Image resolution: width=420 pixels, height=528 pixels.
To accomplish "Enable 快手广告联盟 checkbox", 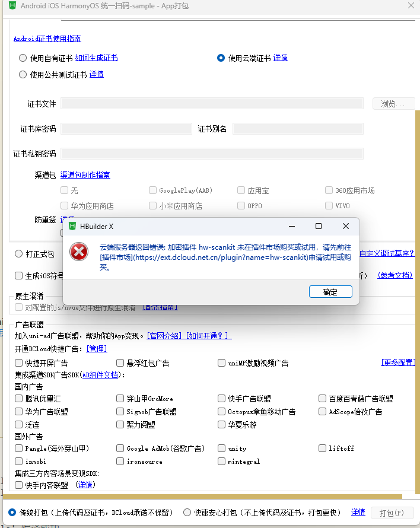I will [221, 398].
